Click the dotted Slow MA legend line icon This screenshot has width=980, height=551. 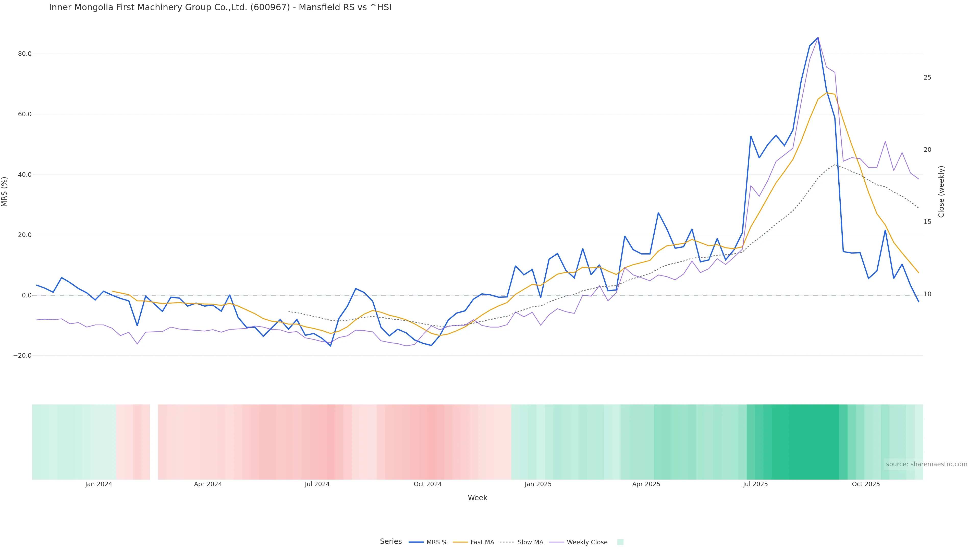[507, 542]
